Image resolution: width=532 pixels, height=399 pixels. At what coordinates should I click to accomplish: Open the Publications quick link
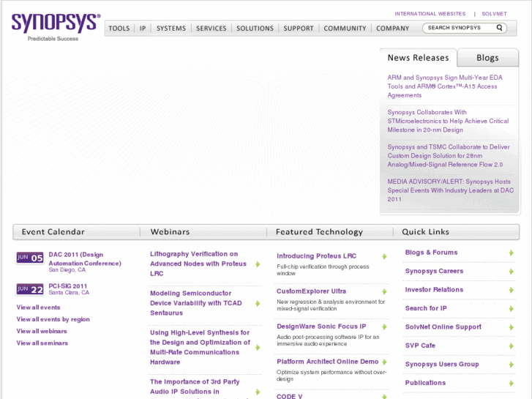pyautogui.click(x=425, y=383)
